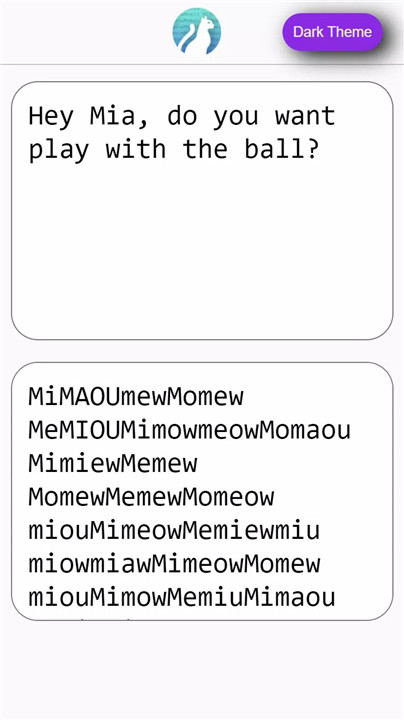Screen dimensions: 404x720
Task: Click the word "do" in the input
Action: [x=182, y=116]
